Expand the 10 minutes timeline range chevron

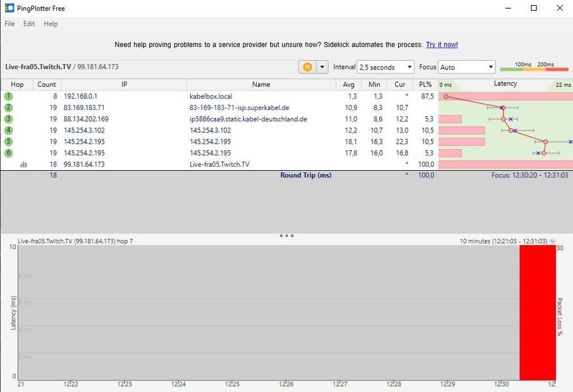point(552,241)
